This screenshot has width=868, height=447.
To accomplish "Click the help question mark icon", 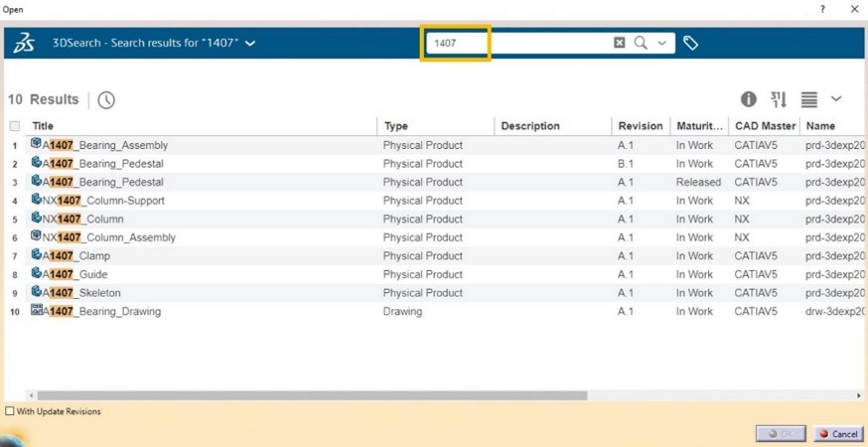I will click(823, 9).
